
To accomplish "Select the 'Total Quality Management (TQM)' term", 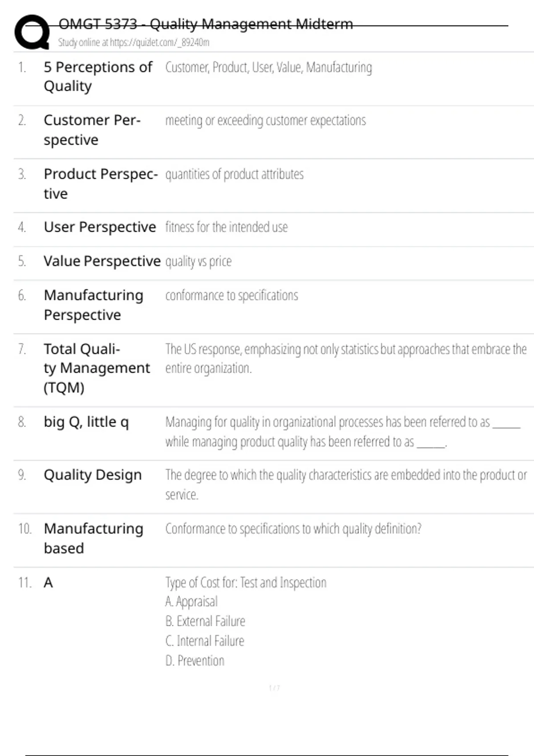I will tap(97, 368).
